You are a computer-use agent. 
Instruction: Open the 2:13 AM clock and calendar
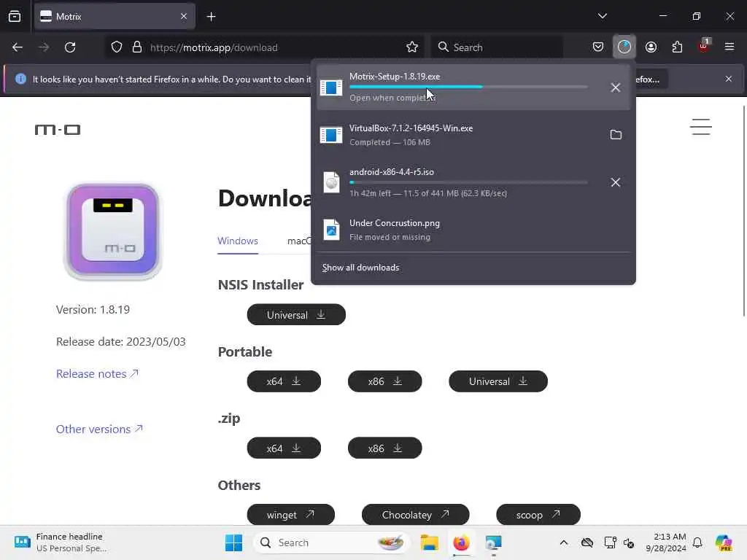(x=666, y=542)
